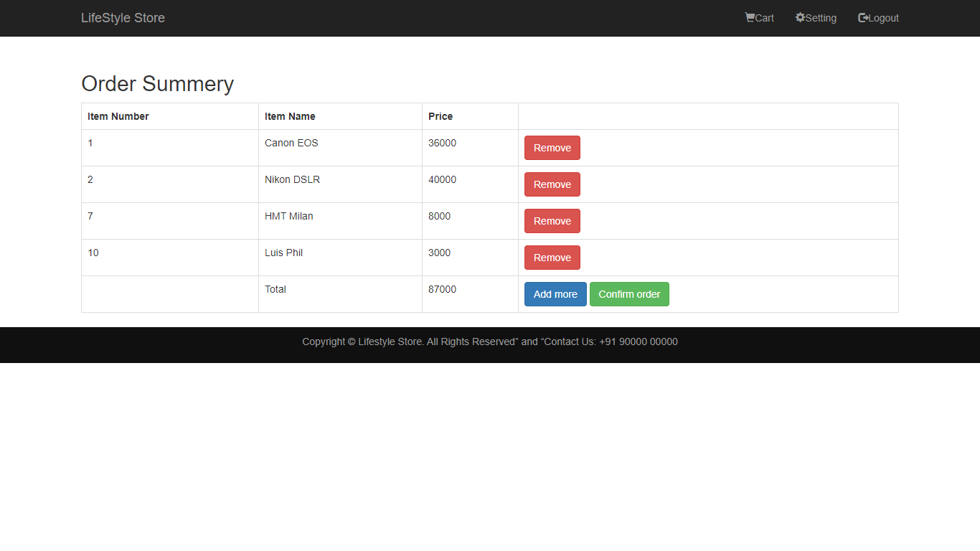Select the Logout text in navbar

coord(884,18)
